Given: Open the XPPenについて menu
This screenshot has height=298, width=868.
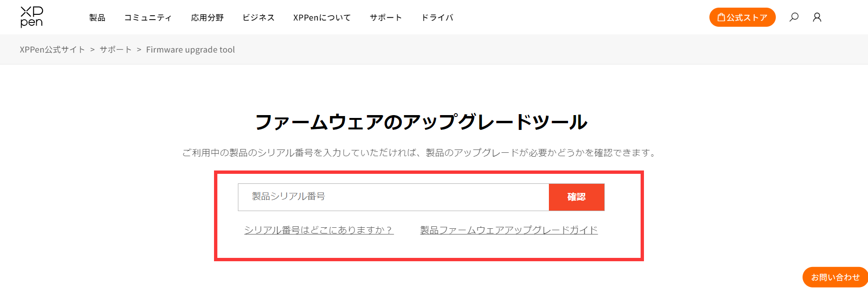Looking at the screenshot, I should click(322, 18).
